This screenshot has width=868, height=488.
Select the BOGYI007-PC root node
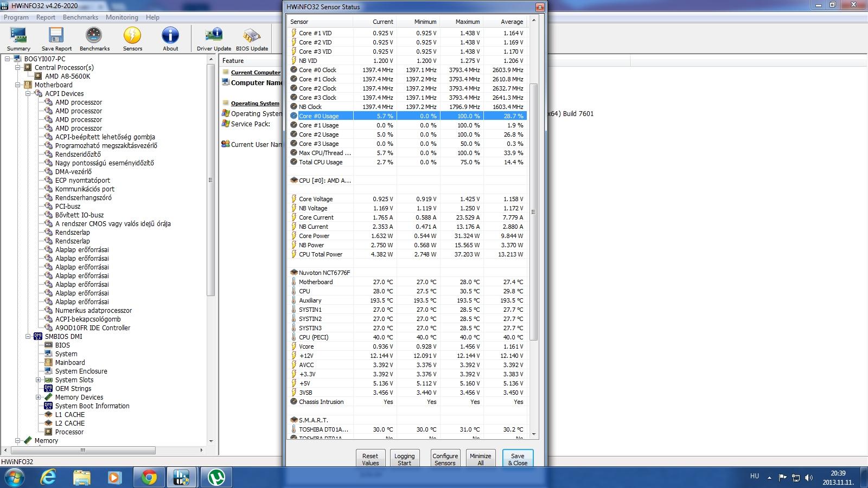[44, 59]
